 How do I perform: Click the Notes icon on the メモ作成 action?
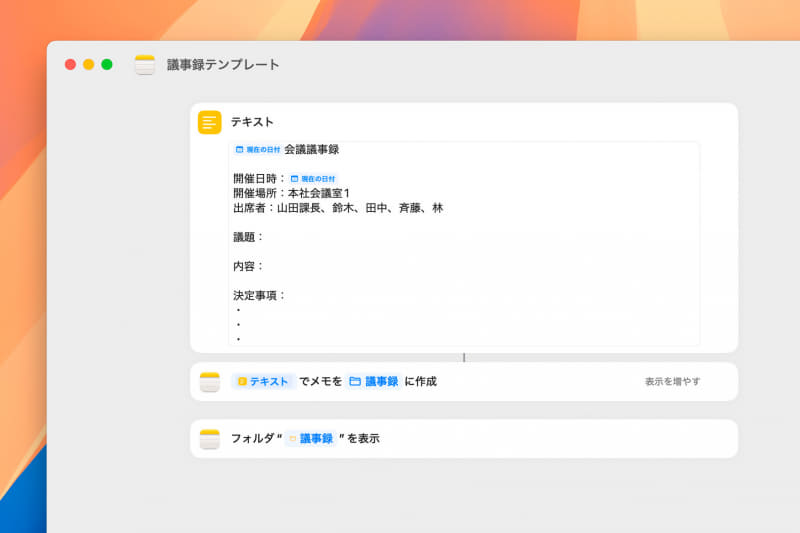tap(209, 382)
